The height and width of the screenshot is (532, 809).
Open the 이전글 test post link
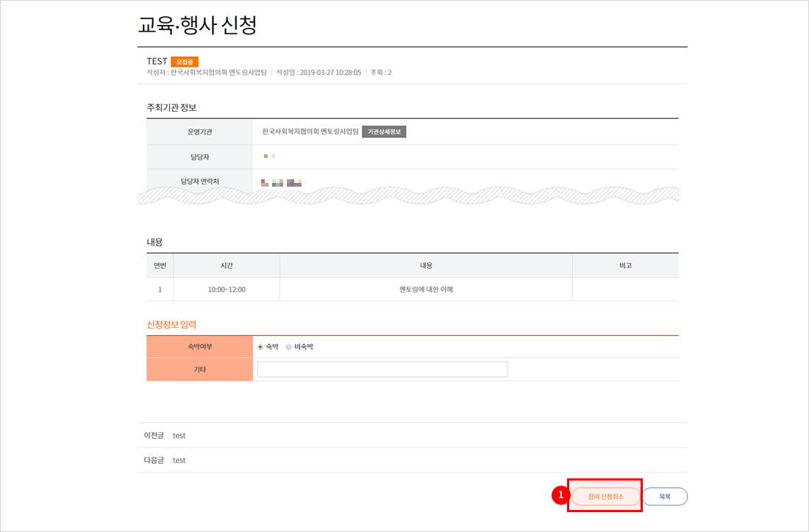tap(179, 435)
